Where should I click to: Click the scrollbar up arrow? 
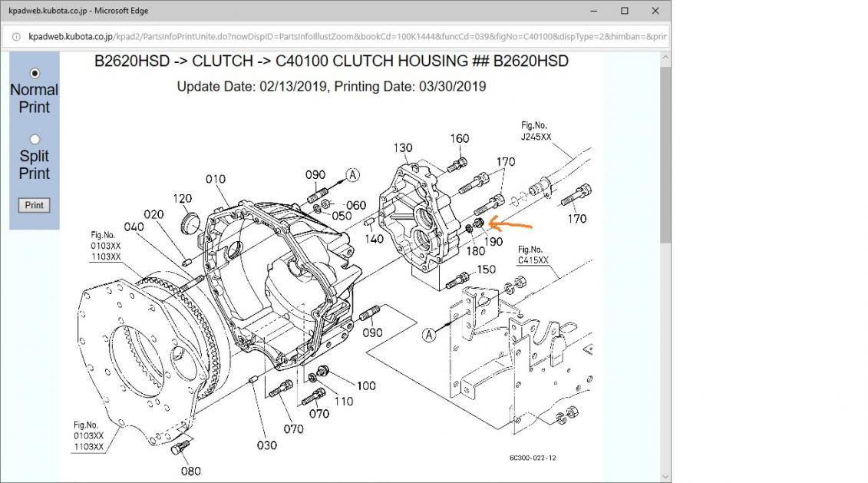point(665,58)
